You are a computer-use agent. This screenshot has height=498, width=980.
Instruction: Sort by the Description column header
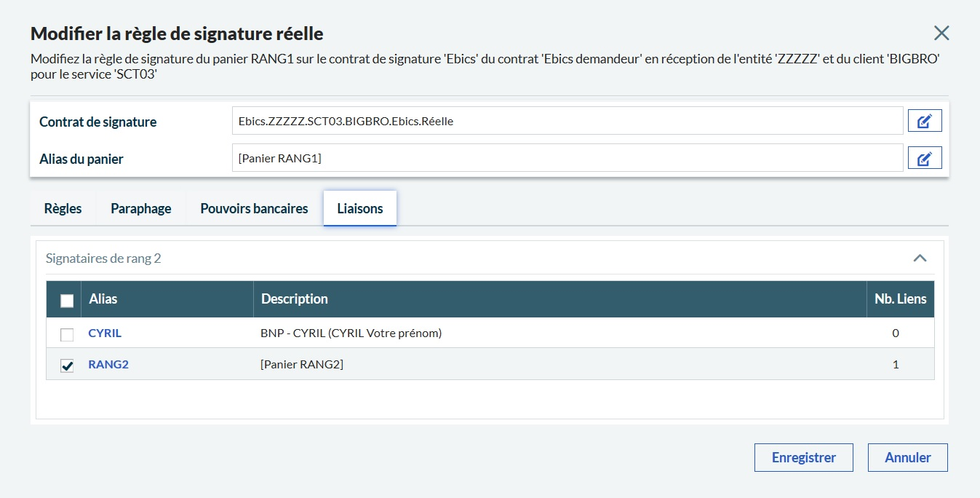(x=295, y=299)
